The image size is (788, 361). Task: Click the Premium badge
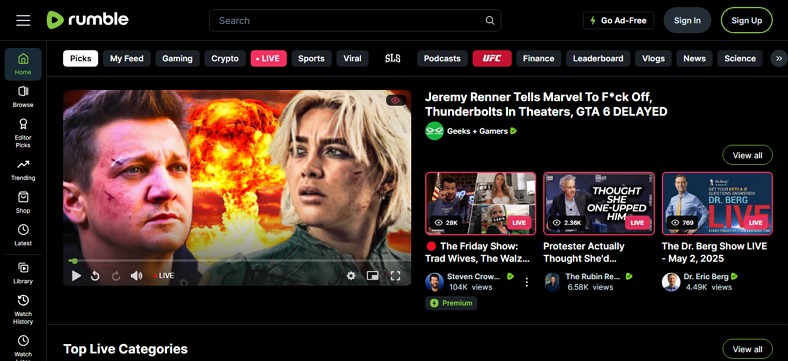pos(451,303)
